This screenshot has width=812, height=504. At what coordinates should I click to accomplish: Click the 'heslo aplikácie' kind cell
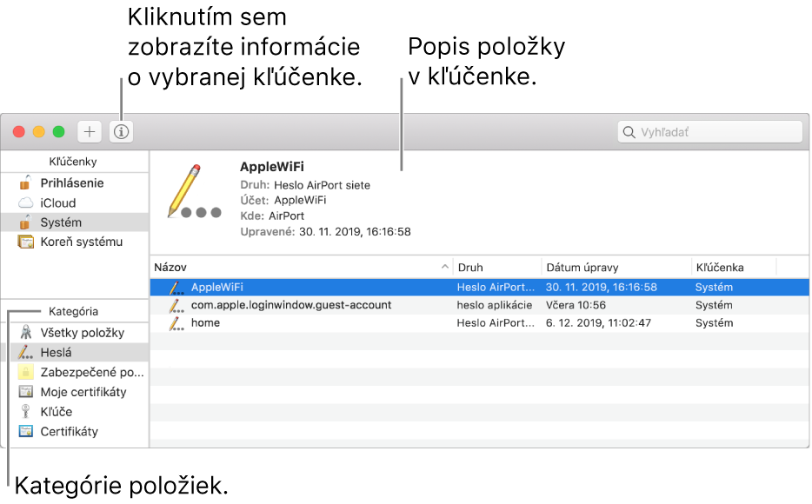pos(494,305)
